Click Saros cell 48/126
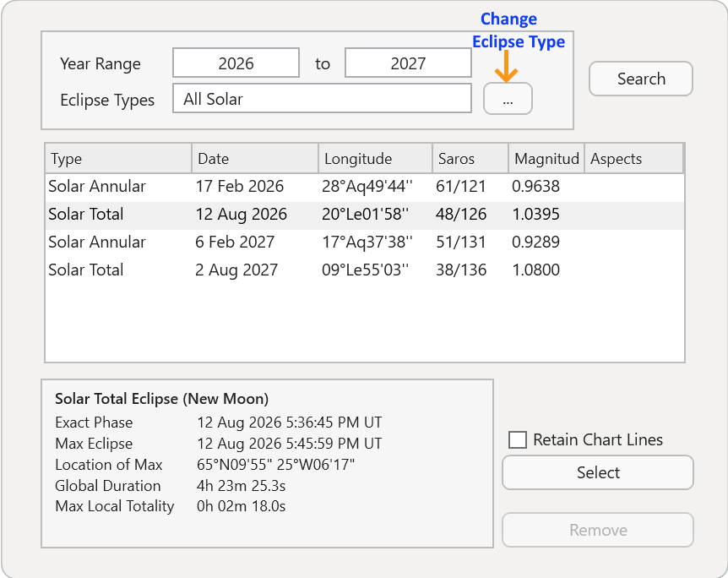 (x=461, y=214)
